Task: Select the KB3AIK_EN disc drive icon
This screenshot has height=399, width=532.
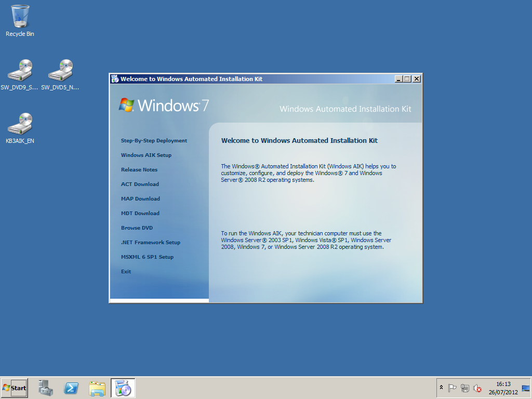Action: [20, 128]
